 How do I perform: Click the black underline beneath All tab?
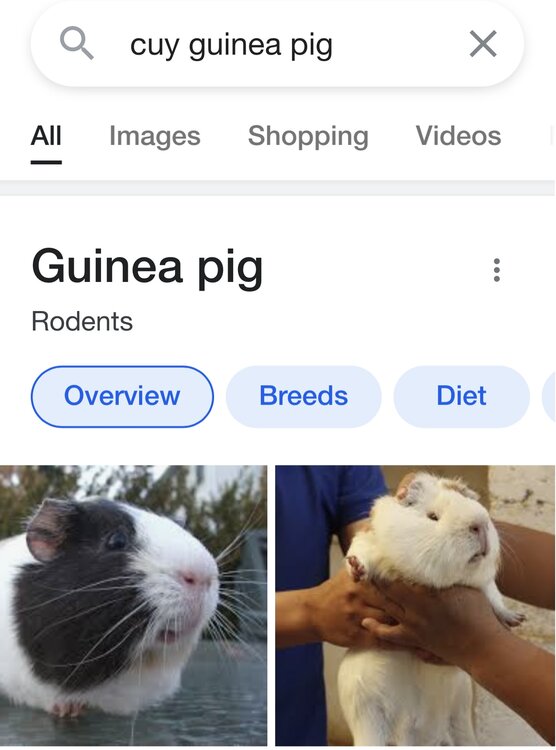click(x=46, y=162)
